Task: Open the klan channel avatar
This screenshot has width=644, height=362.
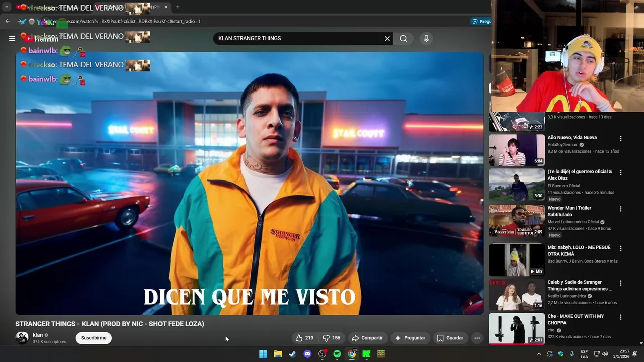Action: click(x=22, y=338)
